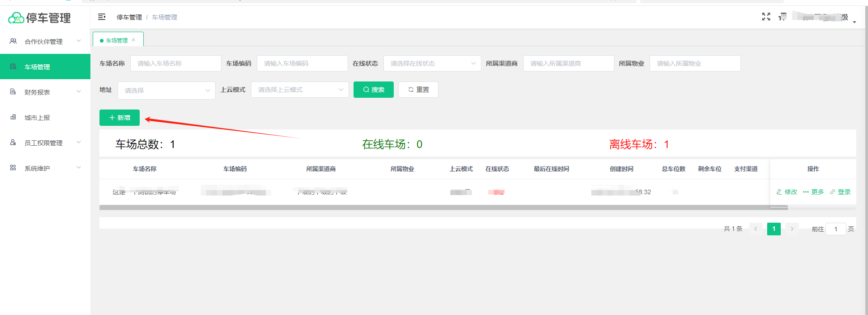868x315 pixels.
Task: Click the 搜索 search button
Action: [373, 90]
